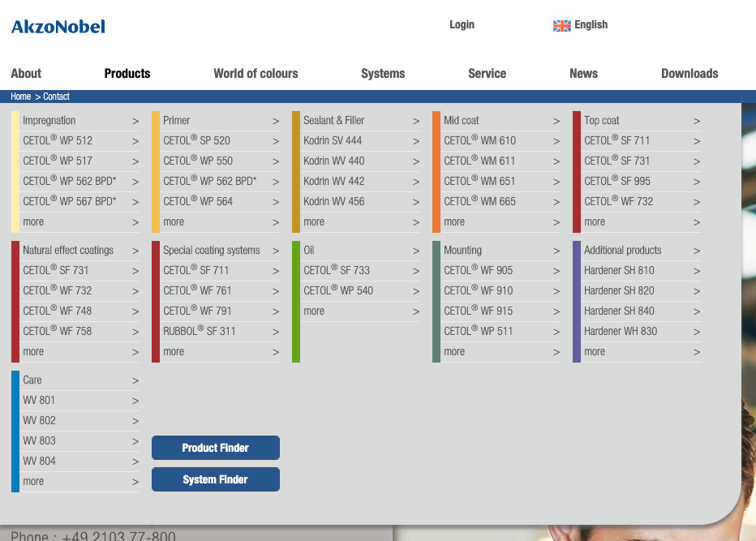Open the Products menu
The image size is (756, 541).
pyautogui.click(x=127, y=74)
